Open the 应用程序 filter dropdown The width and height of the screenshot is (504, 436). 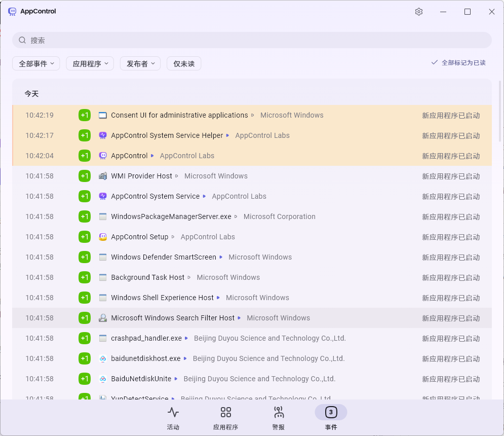[x=90, y=64]
